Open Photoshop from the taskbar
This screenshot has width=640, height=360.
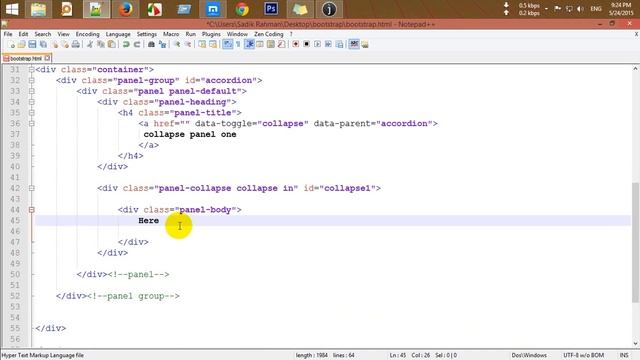(271, 9)
